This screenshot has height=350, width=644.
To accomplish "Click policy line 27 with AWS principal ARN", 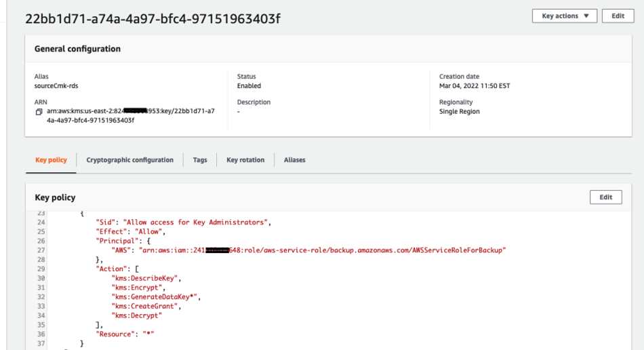I will click(x=308, y=250).
